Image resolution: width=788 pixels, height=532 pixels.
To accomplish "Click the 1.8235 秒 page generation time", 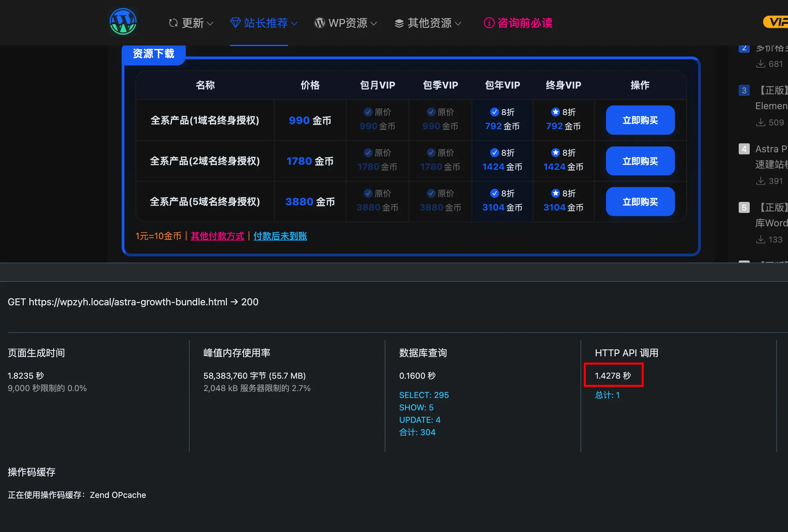I will [x=26, y=376].
